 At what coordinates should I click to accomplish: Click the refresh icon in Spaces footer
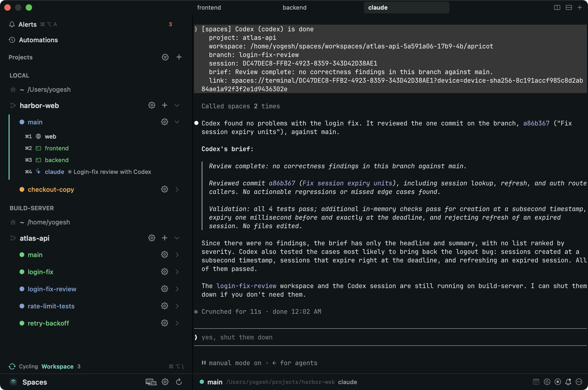coord(179,382)
